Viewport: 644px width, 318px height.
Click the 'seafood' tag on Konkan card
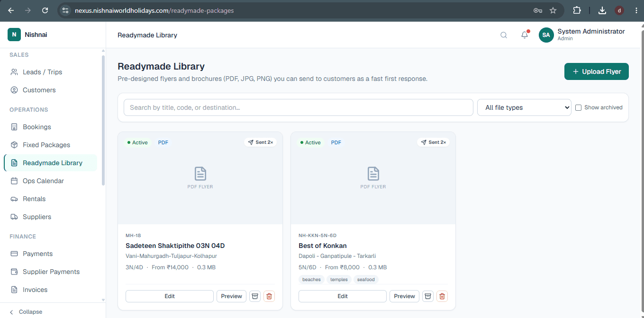pos(366,280)
